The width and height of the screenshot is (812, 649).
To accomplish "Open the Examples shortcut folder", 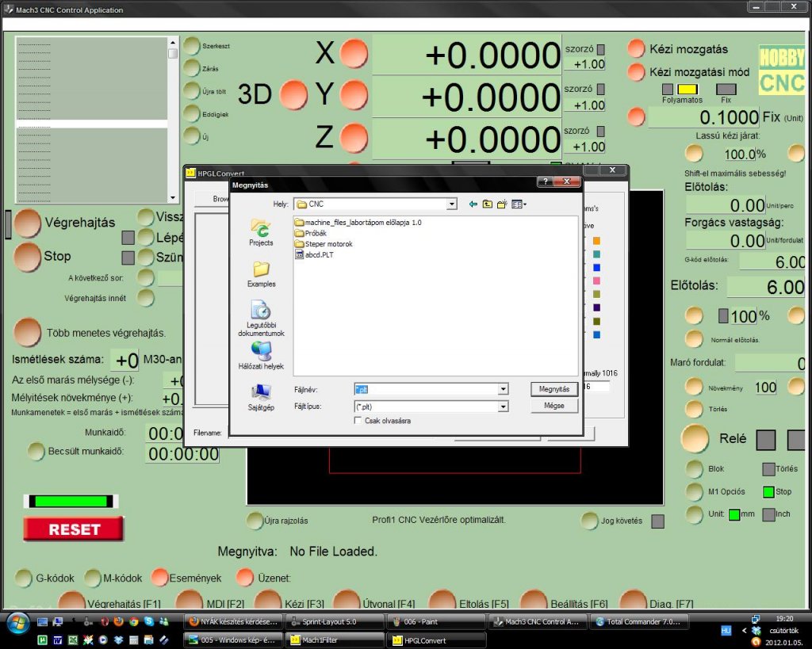I will coord(261,274).
